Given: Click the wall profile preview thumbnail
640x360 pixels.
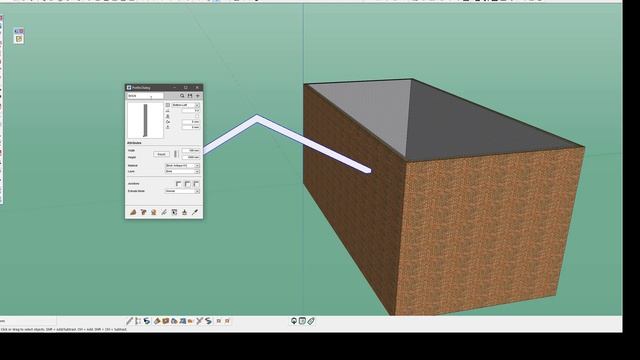Looking at the screenshot, I should (145, 120).
